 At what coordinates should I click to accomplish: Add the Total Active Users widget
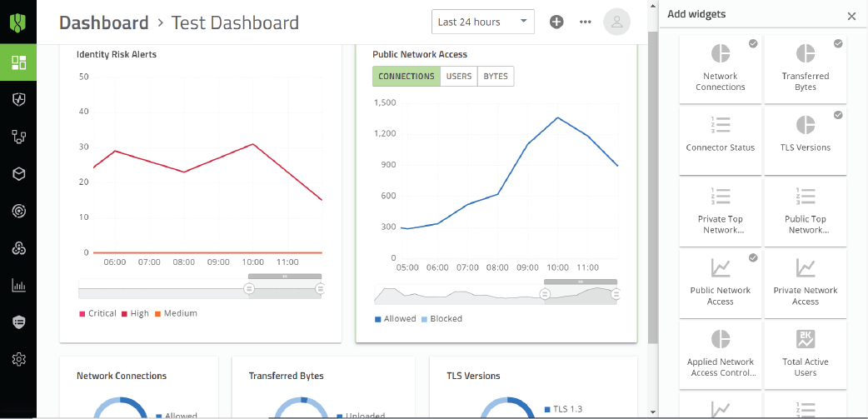tap(806, 355)
